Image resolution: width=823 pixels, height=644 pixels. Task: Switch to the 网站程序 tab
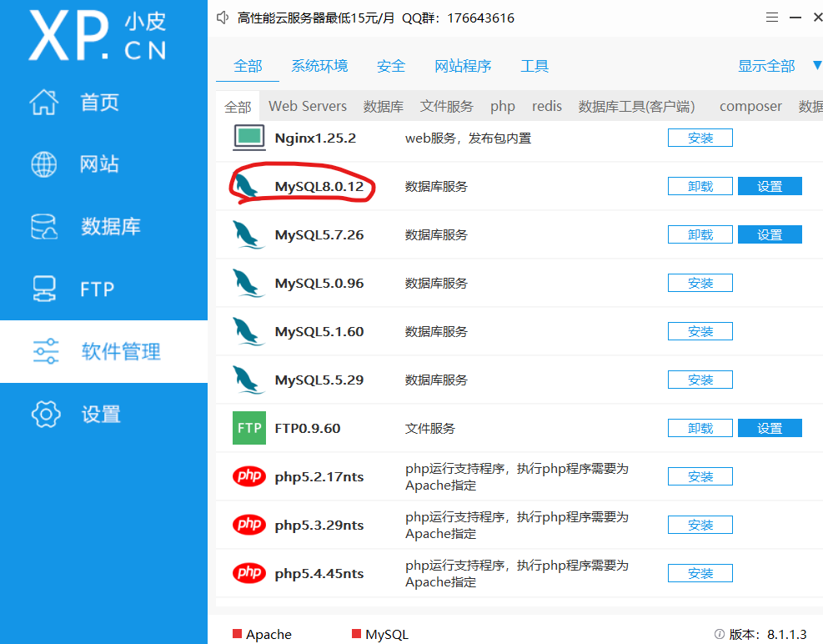(463, 66)
